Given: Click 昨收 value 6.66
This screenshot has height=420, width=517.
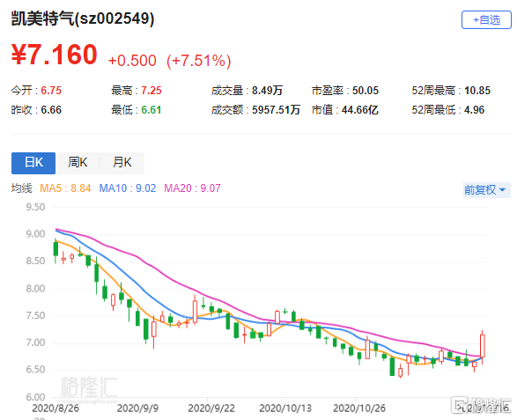Looking at the screenshot, I should [51, 110].
